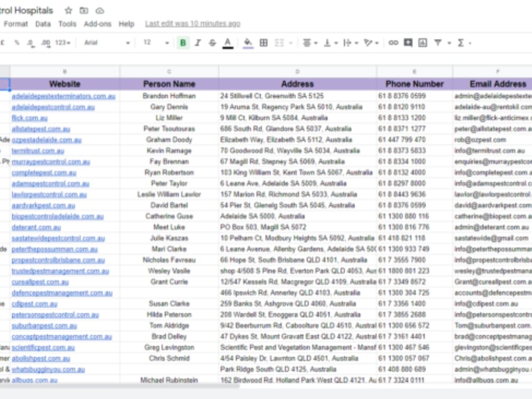The width and height of the screenshot is (532, 399).
Task: Expand the merge cells dropdown arrow
Action: click(x=291, y=43)
